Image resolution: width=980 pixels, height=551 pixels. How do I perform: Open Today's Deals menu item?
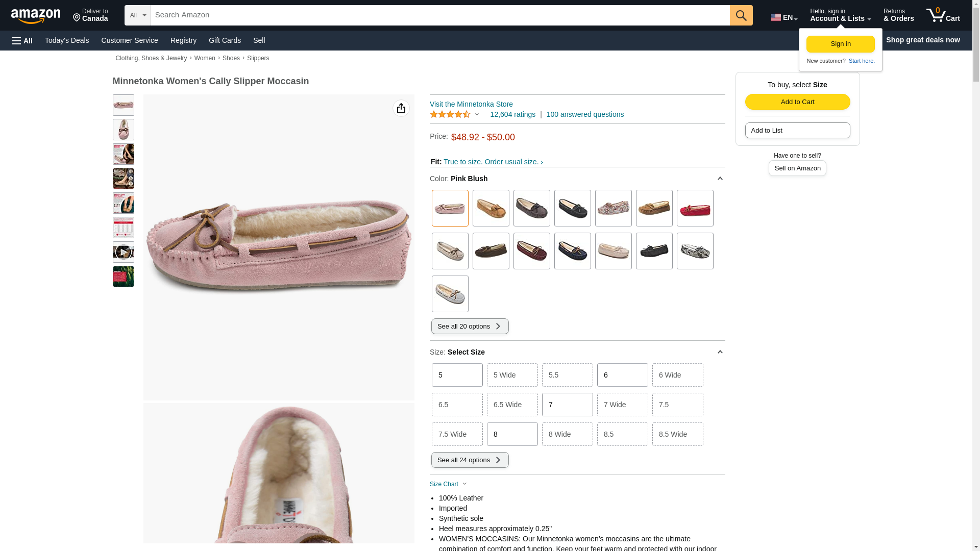tap(67, 40)
